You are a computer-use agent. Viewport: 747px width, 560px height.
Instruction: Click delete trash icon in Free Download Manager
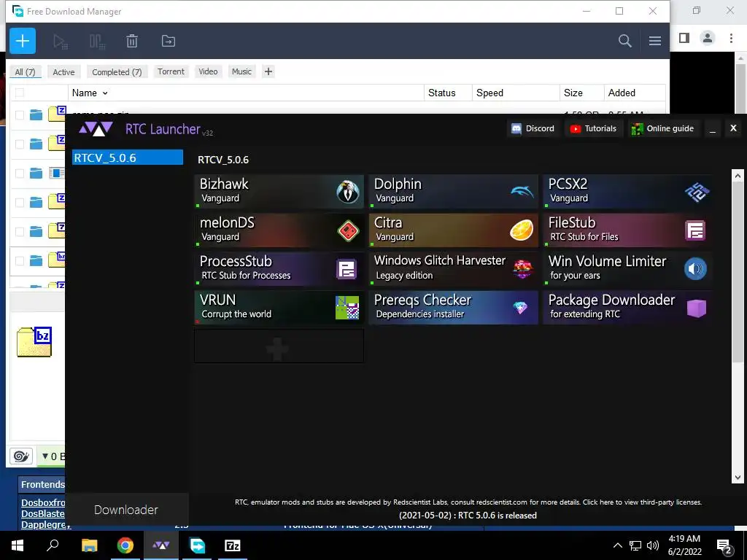tap(132, 42)
